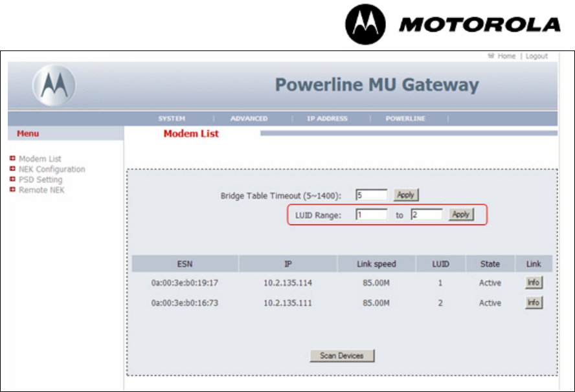Click the State column header
Viewport: 575px width, 392px height.
point(490,264)
